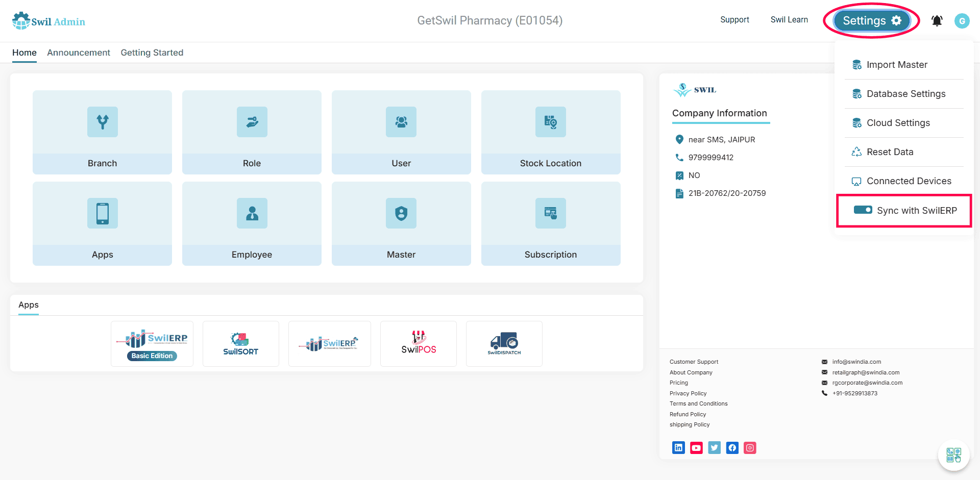This screenshot has width=980, height=480.
Task: Open the Apps tile phone icon
Action: 103,213
